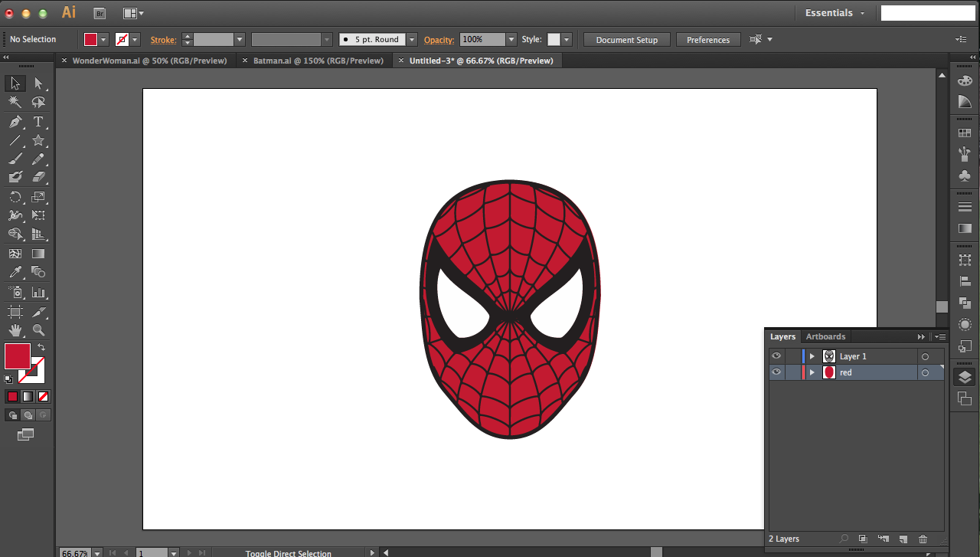Image resolution: width=980 pixels, height=557 pixels.
Task: Open the fill color dropdown in control bar
Action: 103,39
